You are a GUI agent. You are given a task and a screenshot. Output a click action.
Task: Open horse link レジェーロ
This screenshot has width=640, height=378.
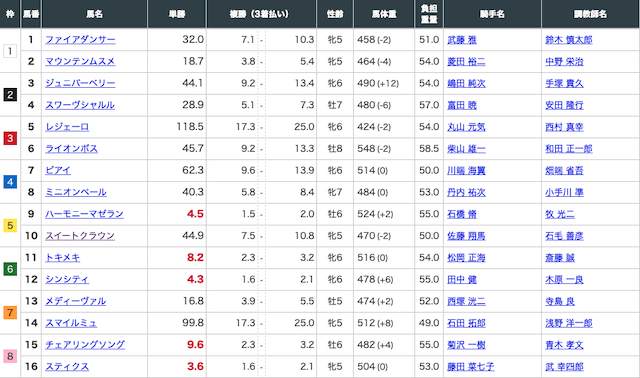67,127
